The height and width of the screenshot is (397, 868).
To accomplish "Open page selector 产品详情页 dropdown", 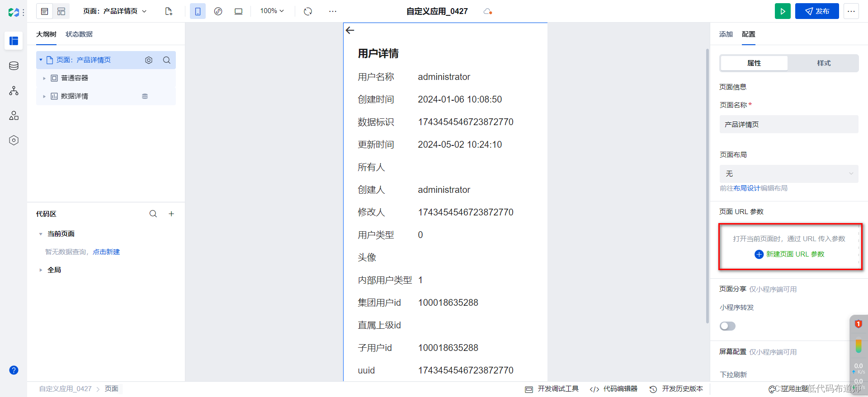I will coord(115,11).
